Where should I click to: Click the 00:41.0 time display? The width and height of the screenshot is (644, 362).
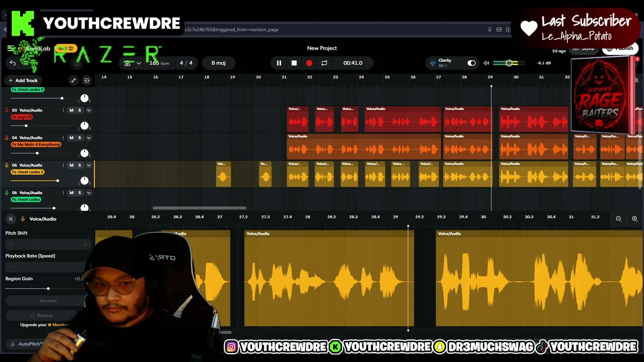[x=353, y=63]
